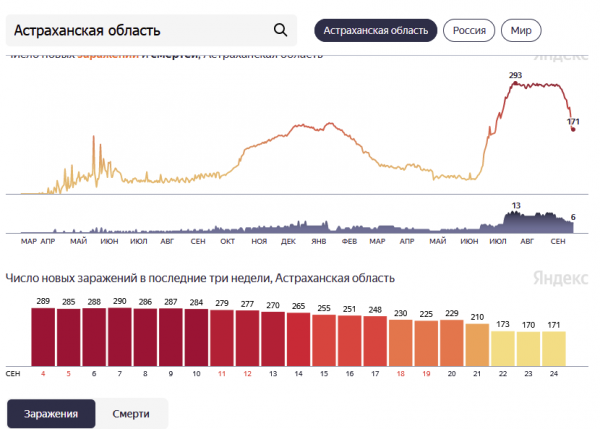Toggle the Смерти view button
Viewport: 600px width, 429px height.
(x=132, y=413)
